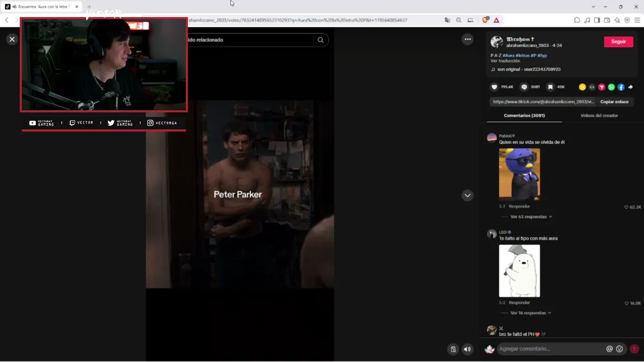Click the search magnifier icon in the search bar
The width and height of the screenshot is (644, 362).
(320, 40)
